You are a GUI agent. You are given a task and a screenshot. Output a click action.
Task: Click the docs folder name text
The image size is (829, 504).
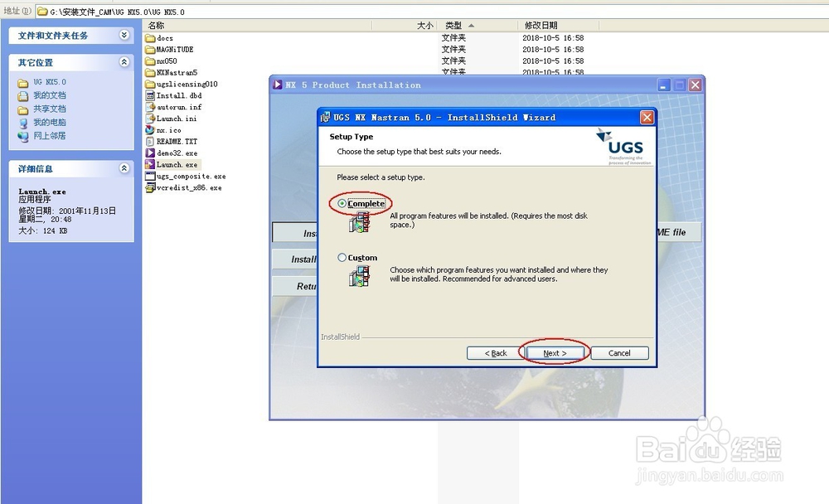coord(165,39)
